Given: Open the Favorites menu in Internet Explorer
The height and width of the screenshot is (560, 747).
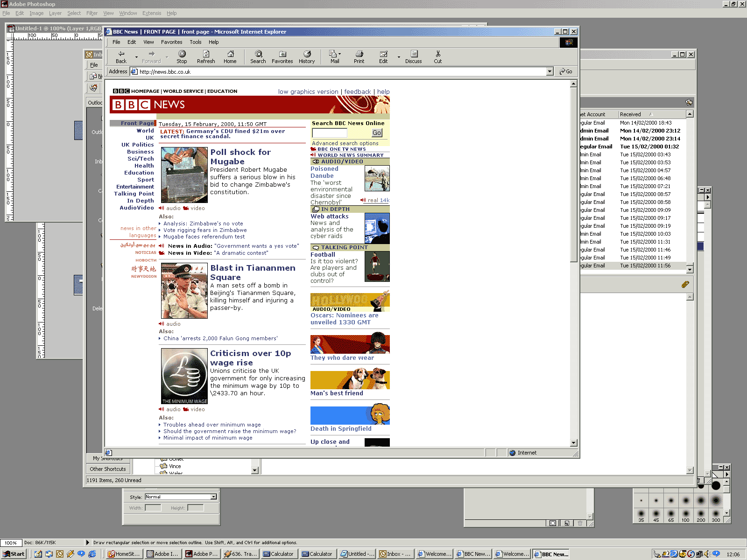Looking at the screenshot, I should click(171, 42).
